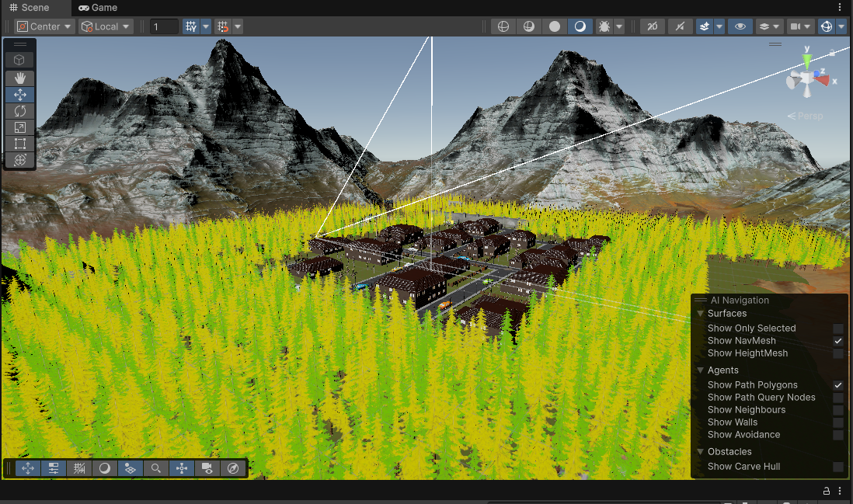853x504 pixels.
Task: Switch to the Game tab
Action: coord(98,8)
